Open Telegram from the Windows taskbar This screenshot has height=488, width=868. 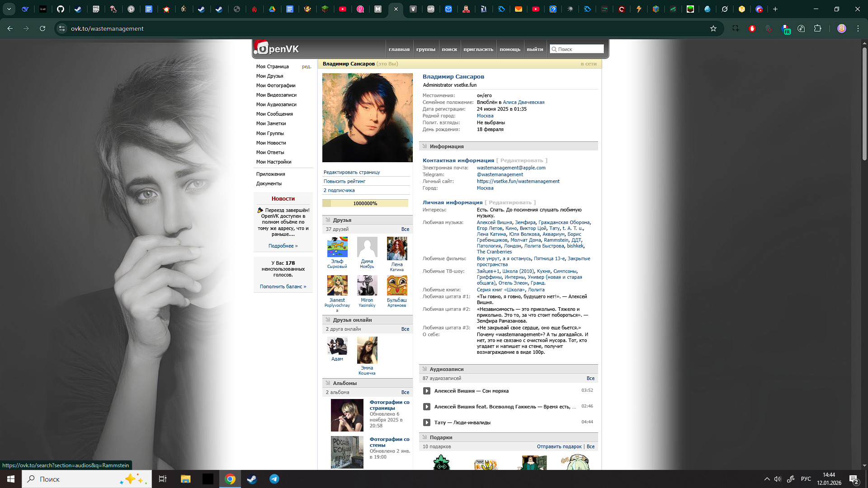(274, 479)
